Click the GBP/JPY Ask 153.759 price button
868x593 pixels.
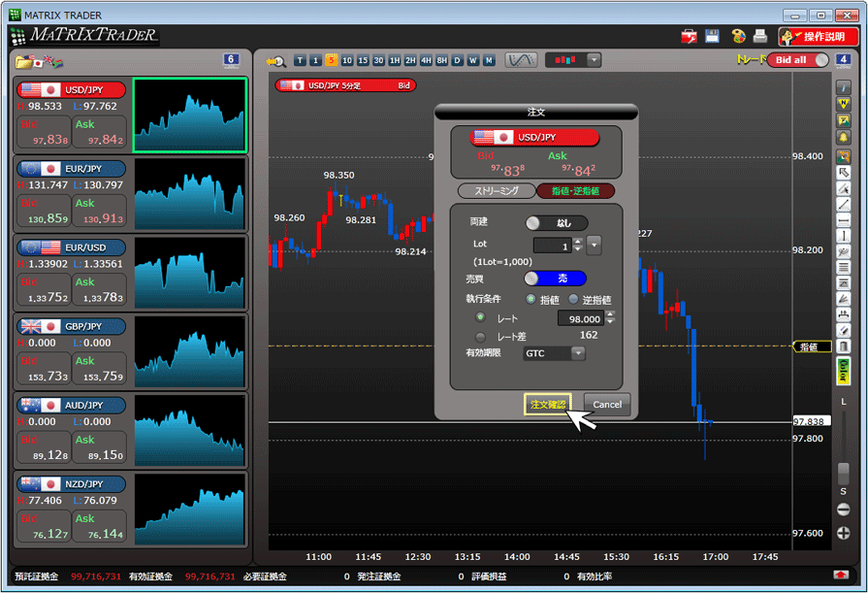[x=100, y=368]
